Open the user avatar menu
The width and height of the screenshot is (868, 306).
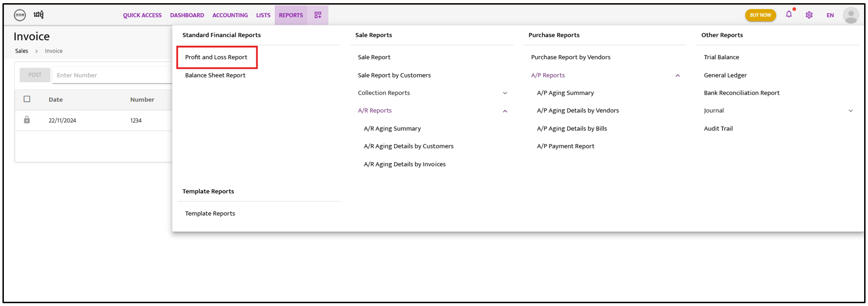851,15
